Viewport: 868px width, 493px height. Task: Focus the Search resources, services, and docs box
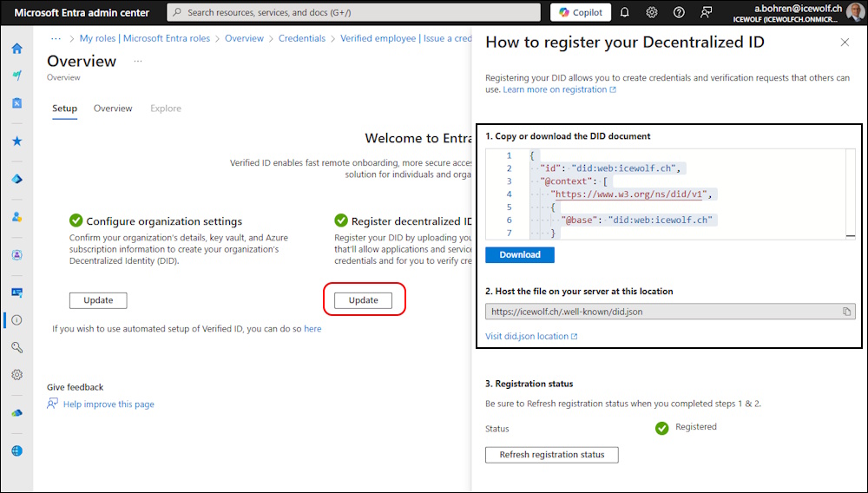[354, 12]
